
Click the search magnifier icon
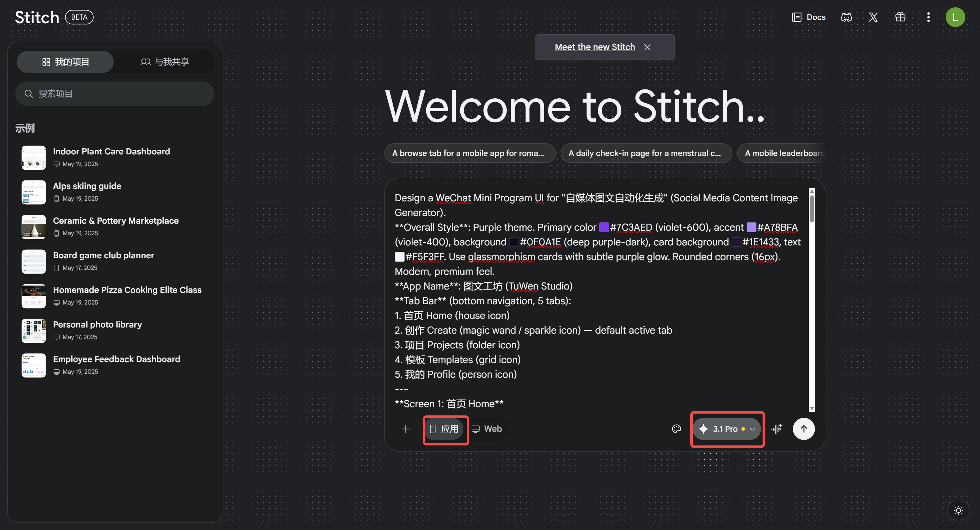click(28, 94)
